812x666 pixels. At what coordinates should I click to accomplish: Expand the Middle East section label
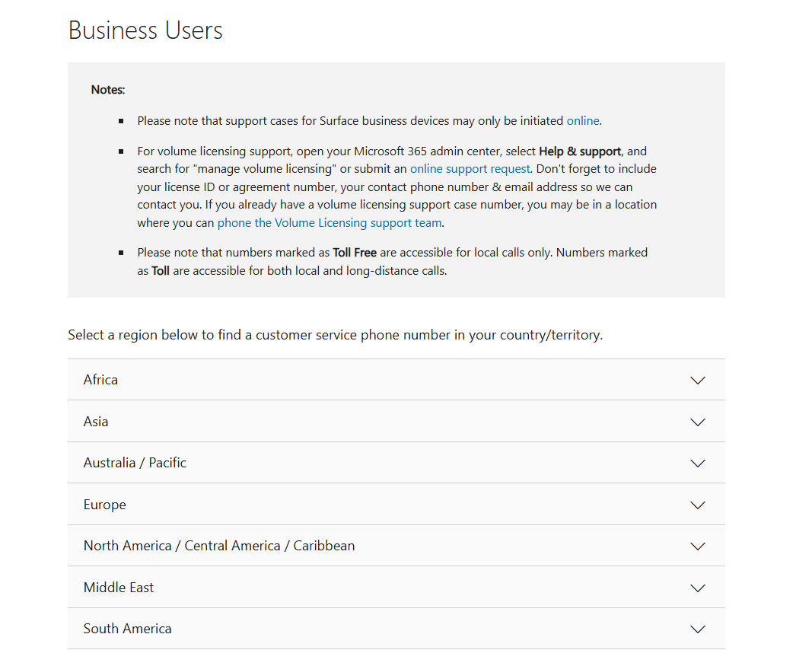click(x=119, y=588)
